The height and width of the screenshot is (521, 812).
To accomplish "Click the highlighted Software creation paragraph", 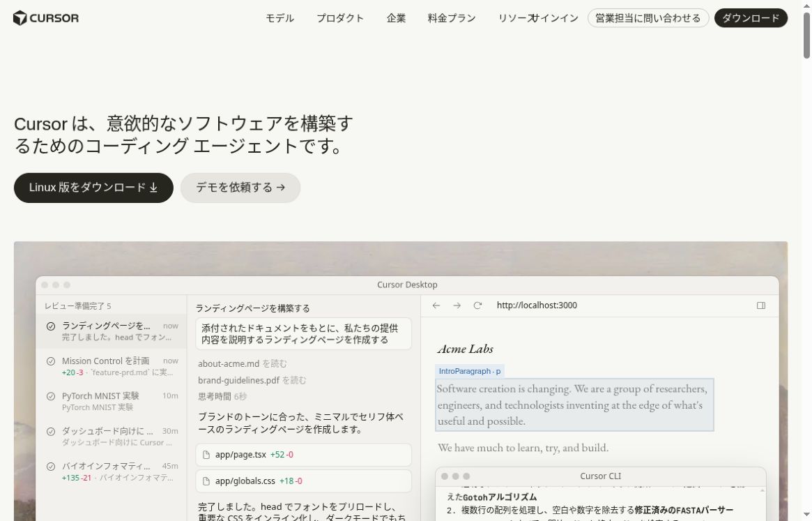I will point(574,405).
